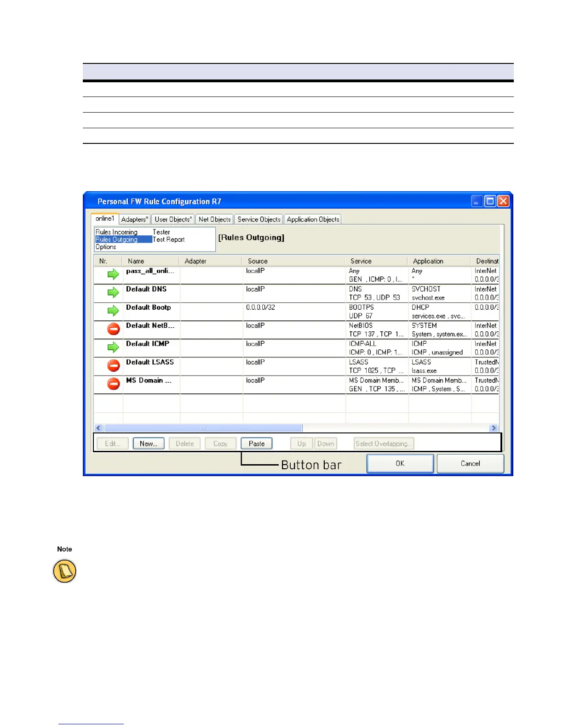Click the Source column header
This screenshot has height=728, width=563.
(x=293, y=261)
